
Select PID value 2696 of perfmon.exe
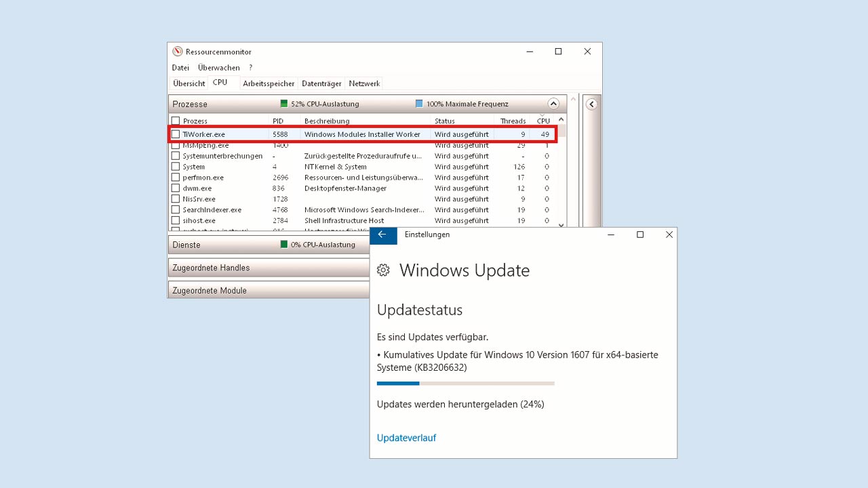pos(280,178)
